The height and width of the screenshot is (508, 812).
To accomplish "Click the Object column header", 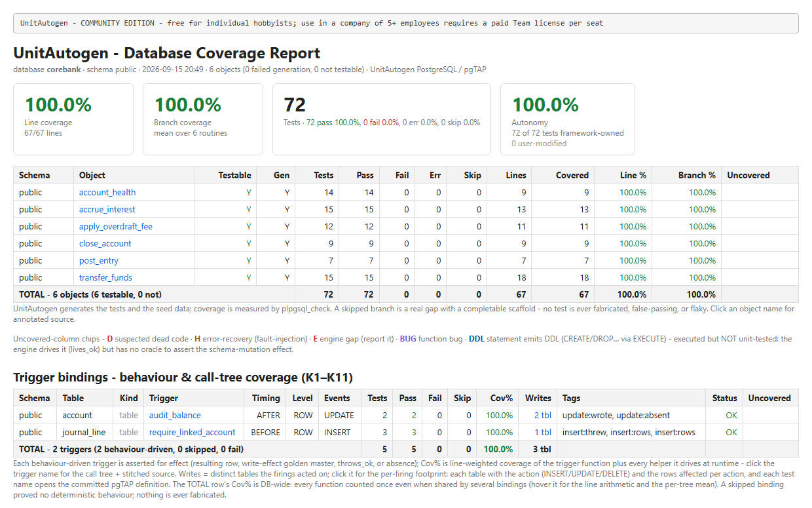I will point(134,175).
